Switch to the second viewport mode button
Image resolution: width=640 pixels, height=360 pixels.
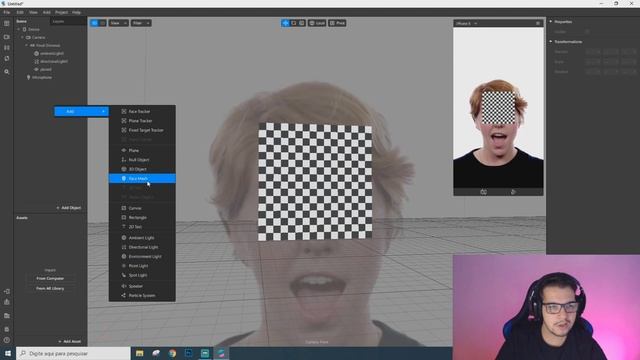click(102, 23)
